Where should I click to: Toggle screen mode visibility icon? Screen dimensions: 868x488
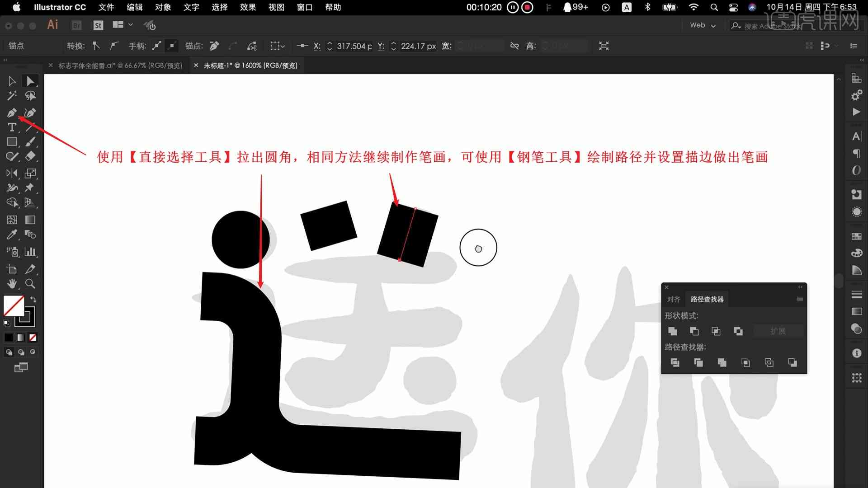click(x=21, y=368)
